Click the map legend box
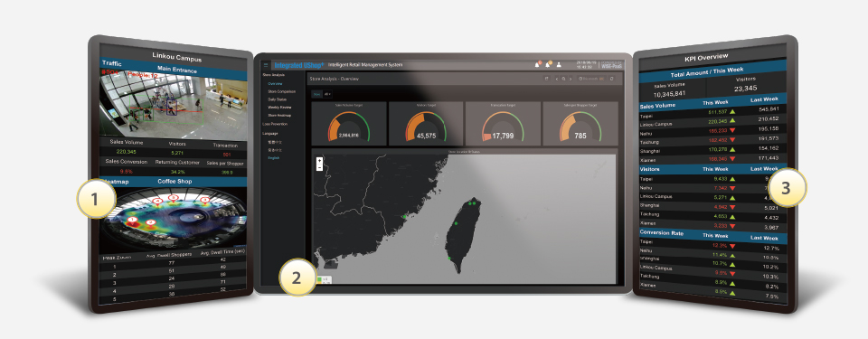This screenshot has width=868, height=339. (325, 279)
